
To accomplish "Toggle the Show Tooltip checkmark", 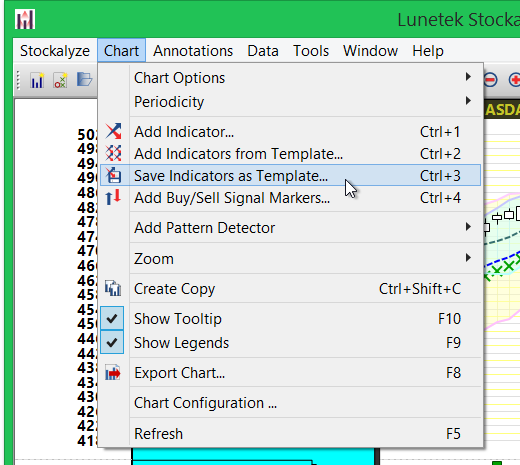I will pos(112,318).
